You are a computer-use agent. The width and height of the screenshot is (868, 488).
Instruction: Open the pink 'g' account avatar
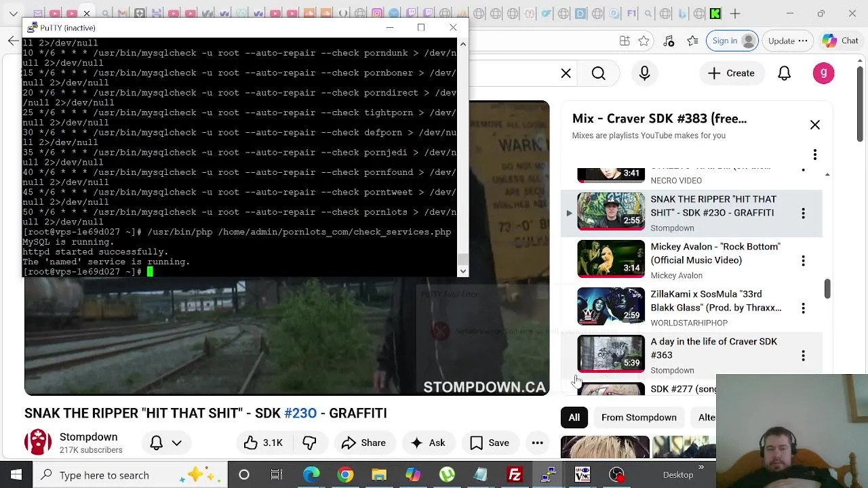[x=823, y=73]
